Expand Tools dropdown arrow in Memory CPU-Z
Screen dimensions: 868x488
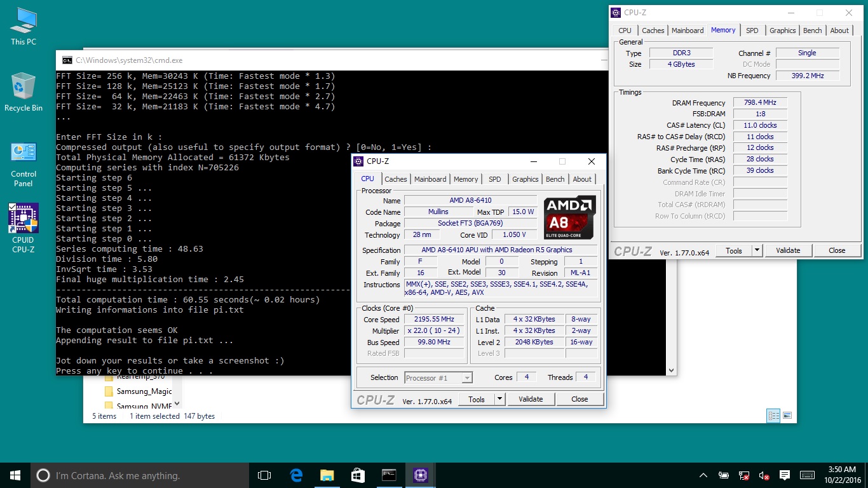(757, 250)
